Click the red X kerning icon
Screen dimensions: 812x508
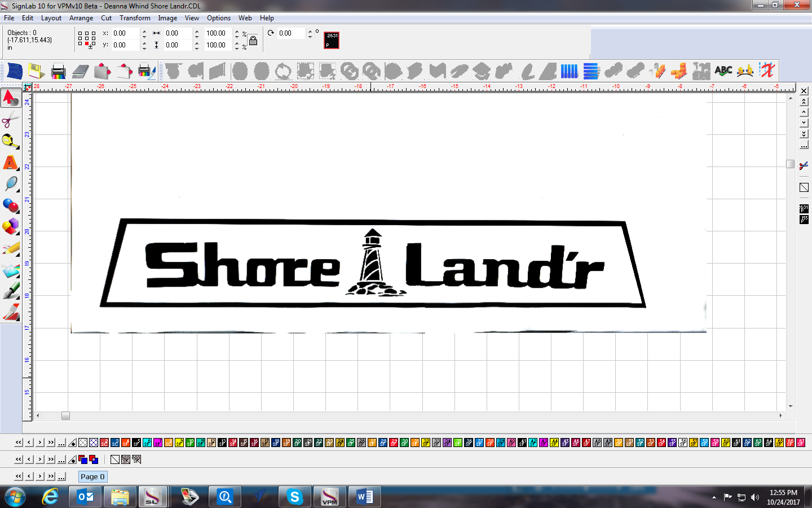point(767,71)
